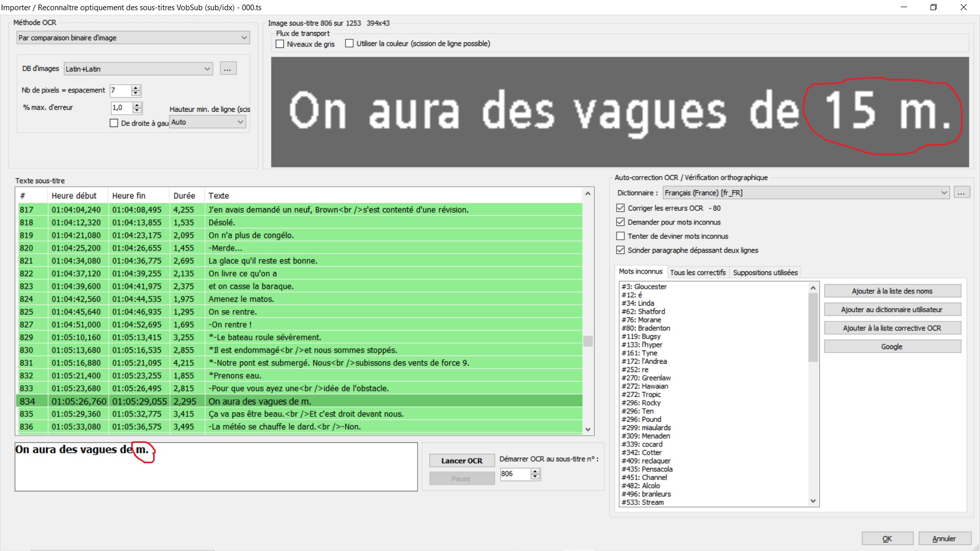Decrease % max. d'erreur with the down arrow

pyautogui.click(x=137, y=110)
